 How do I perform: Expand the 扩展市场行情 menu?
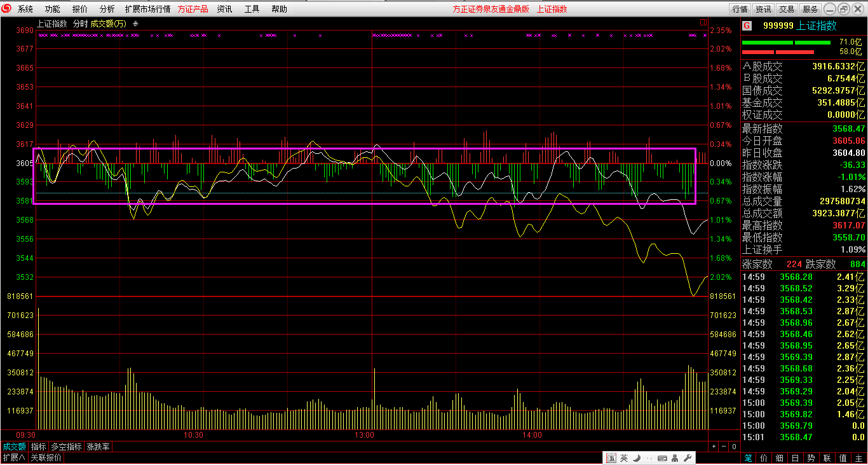click(x=147, y=9)
